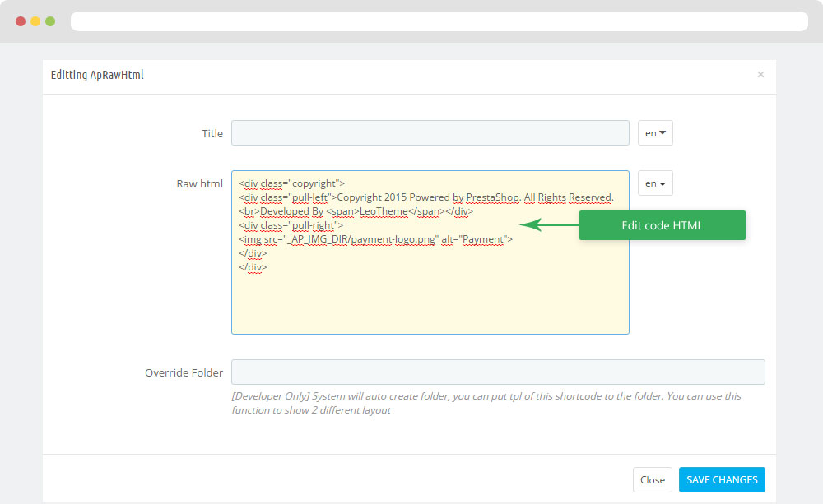
Task: Close the dialog with the × icon
Action: [x=760, y=75]
